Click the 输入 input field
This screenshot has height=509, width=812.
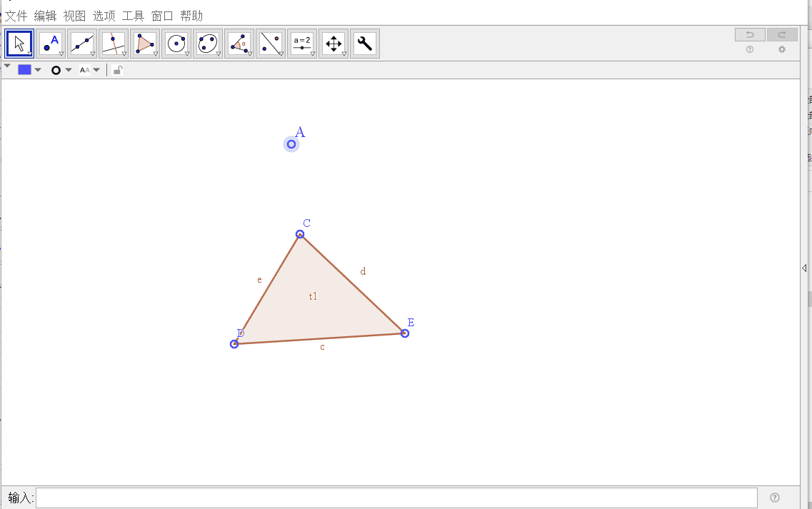[396, 498]
